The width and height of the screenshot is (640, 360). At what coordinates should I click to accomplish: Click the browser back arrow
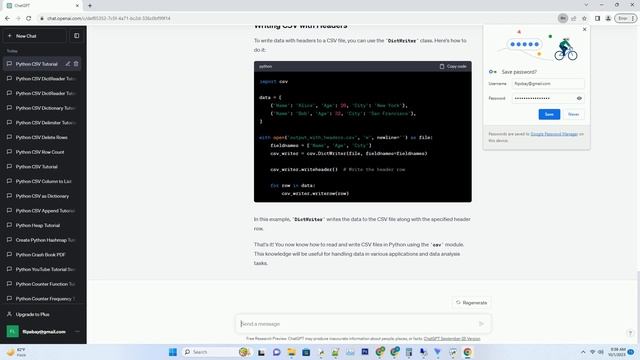tap(7, 18)
